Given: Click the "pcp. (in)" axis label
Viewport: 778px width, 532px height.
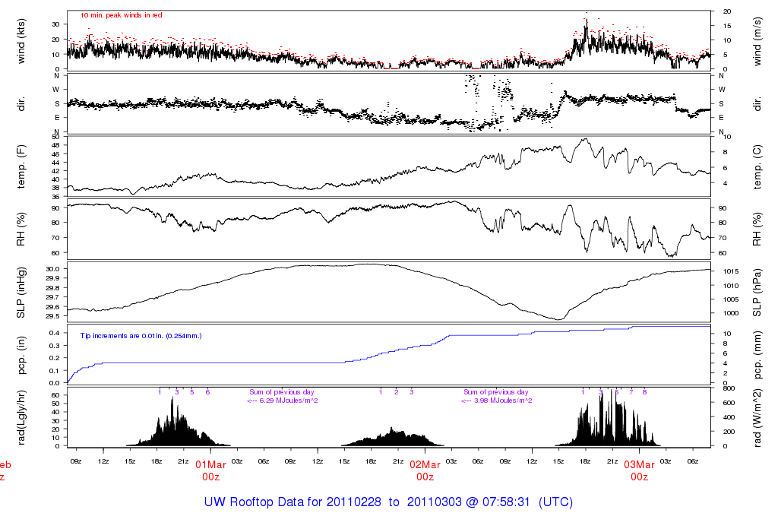Looking at the screenshot, I should [x=21, y=355].
